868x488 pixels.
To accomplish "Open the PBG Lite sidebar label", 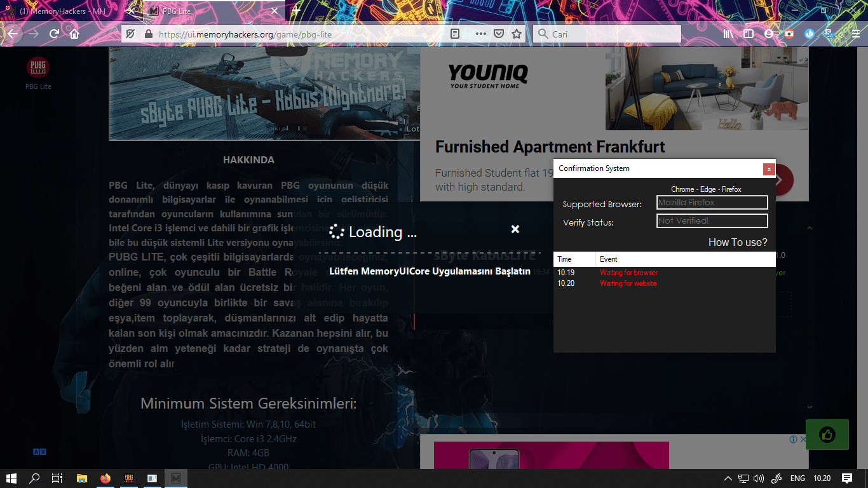I will point(38,86).
